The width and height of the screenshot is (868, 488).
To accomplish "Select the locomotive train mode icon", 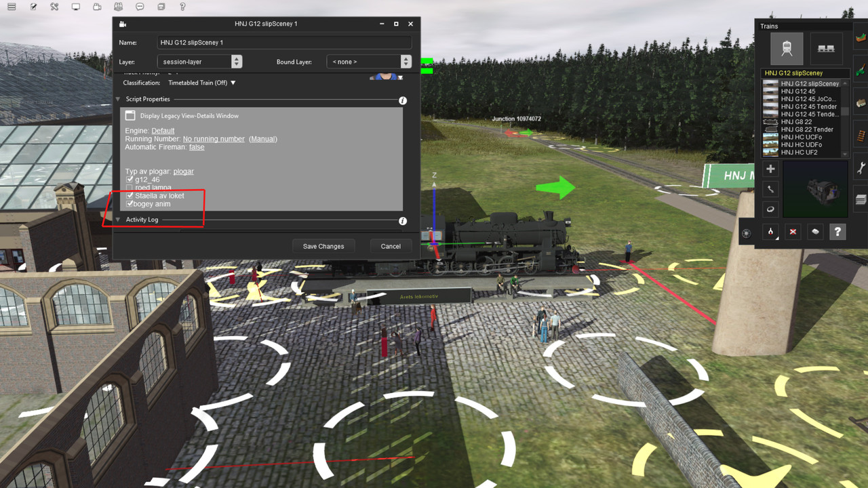I will (x=787, y=49).
